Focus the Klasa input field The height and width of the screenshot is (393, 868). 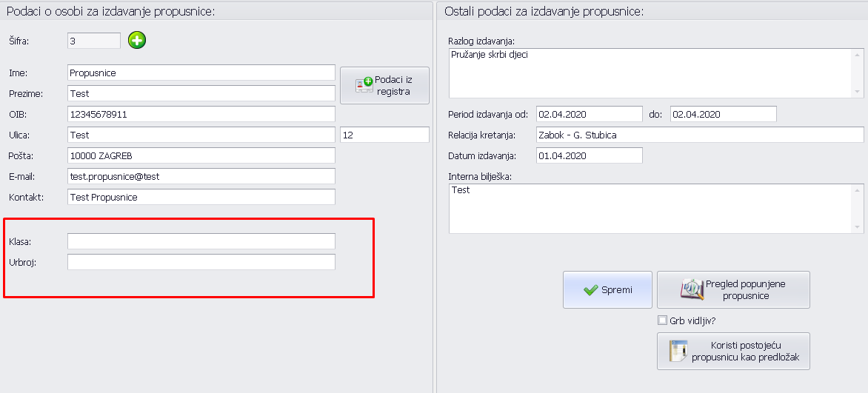pyautogui.click(x=201, y=241)
